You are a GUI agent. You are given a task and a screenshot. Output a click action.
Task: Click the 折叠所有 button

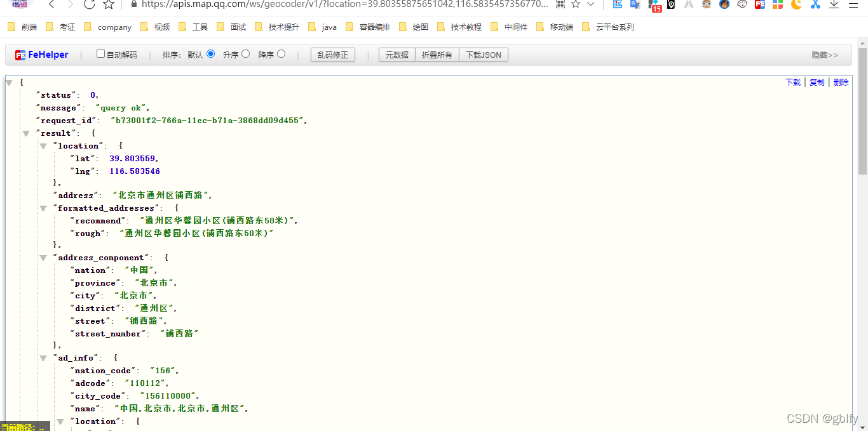(437, 55)
